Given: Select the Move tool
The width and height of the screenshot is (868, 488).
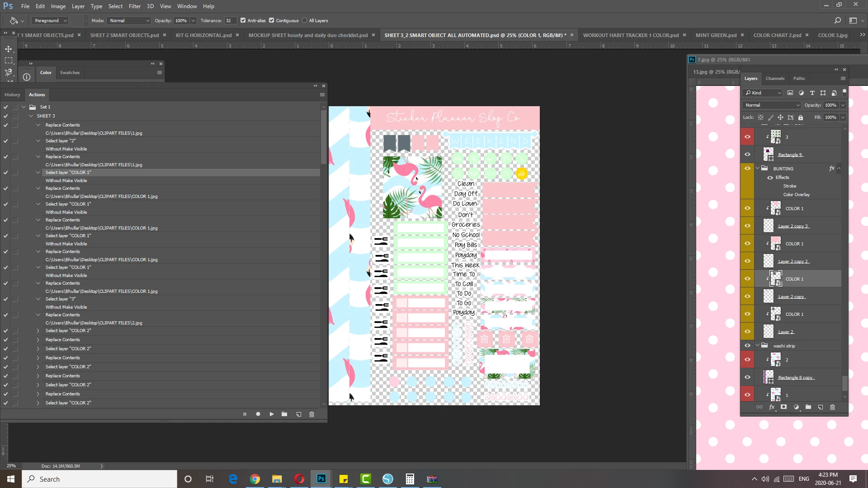Looking at the screenshot, I should click(9, 49).
